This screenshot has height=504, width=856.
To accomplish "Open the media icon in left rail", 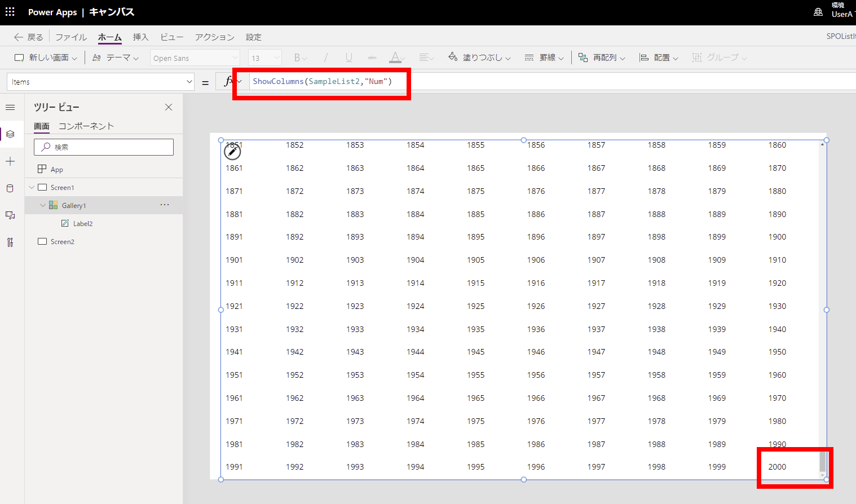I will click(x=10, y=215).
